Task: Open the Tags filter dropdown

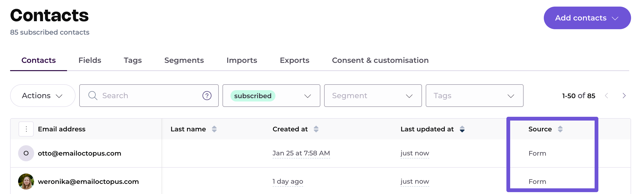Action: tap(474, 96)
